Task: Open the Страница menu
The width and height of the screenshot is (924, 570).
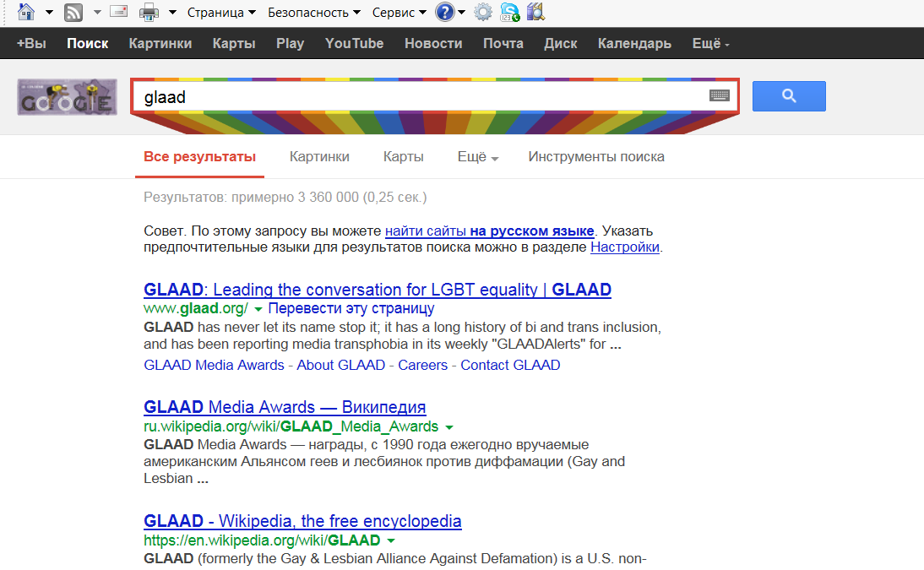Action: [221, 13]
